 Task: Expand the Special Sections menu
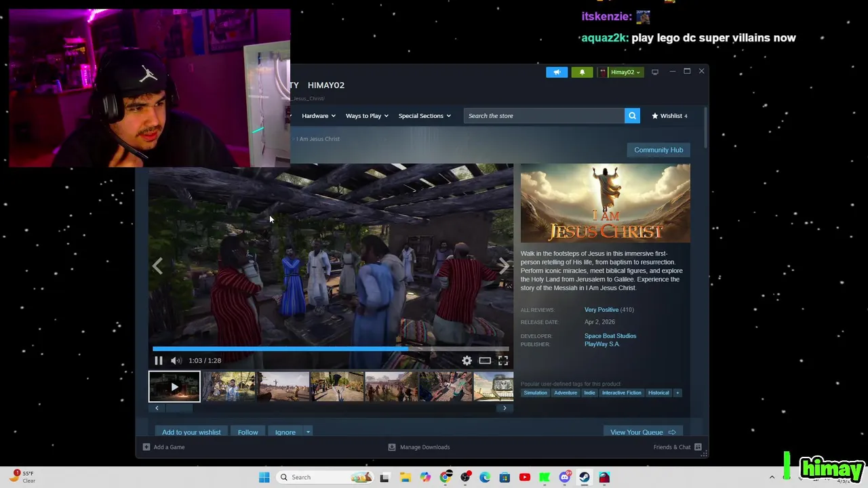425,116
